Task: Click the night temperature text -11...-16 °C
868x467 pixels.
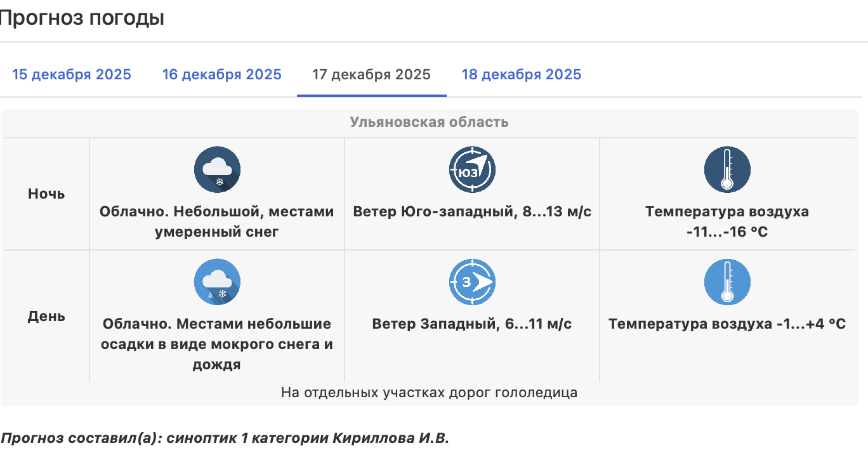Action: 727,232
